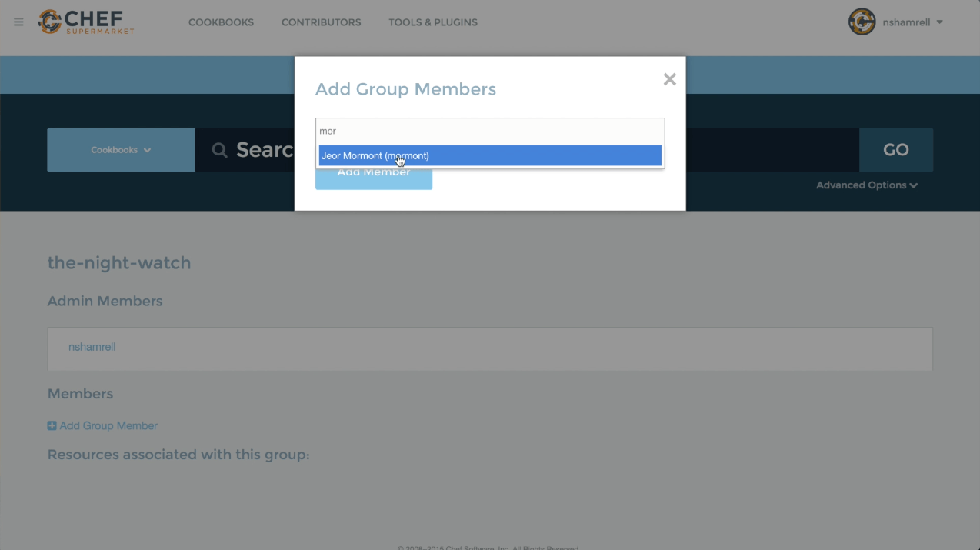Open the Cookbooks search category dropdown
Image resolution: width=980 pixels, height=550 pixels.
point(121,150)
